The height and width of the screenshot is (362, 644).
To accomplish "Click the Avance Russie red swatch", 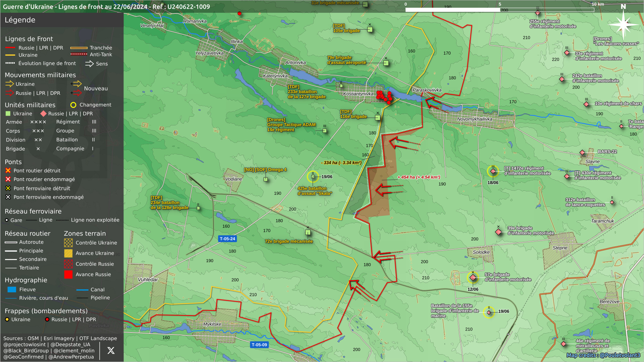I will pyautogui.click(x=68, y=275).
